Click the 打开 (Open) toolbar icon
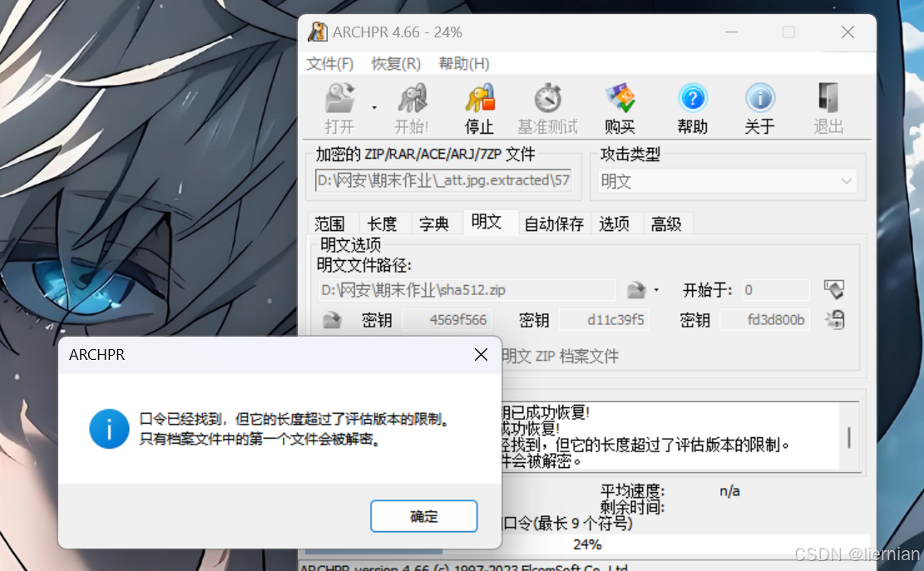Viewport: 924px width, 571px height. tap(340, 98)
